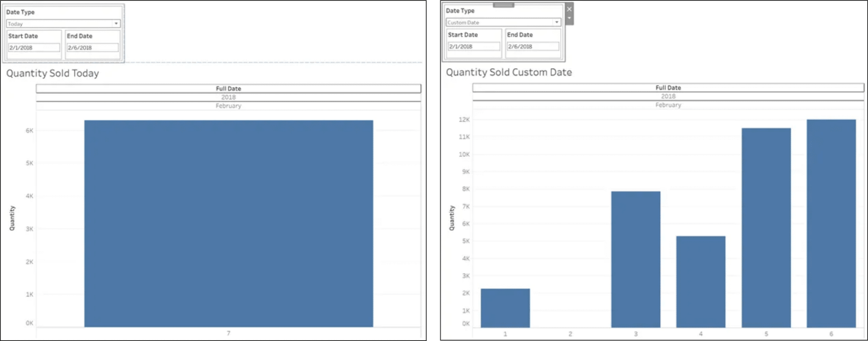Remove the Custom Date parameter container with X

(x=569, y=9)
